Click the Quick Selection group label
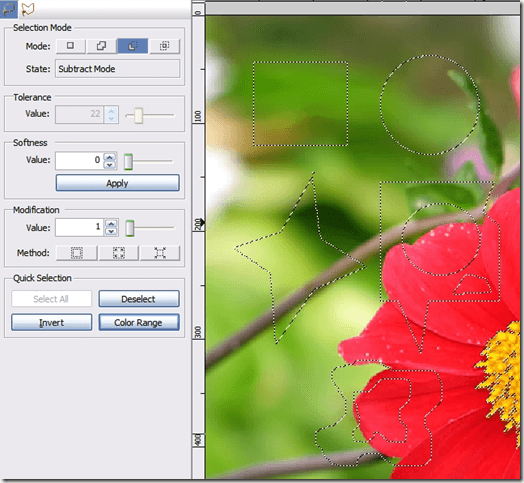Image resolution: width=524 pixels, height=483 pixels. [42, 278]
